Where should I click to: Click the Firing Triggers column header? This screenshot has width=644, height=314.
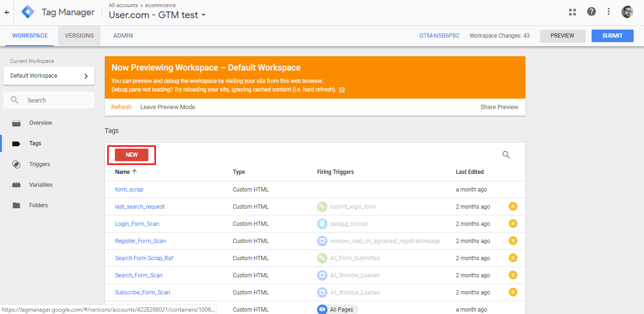(336, 172)
